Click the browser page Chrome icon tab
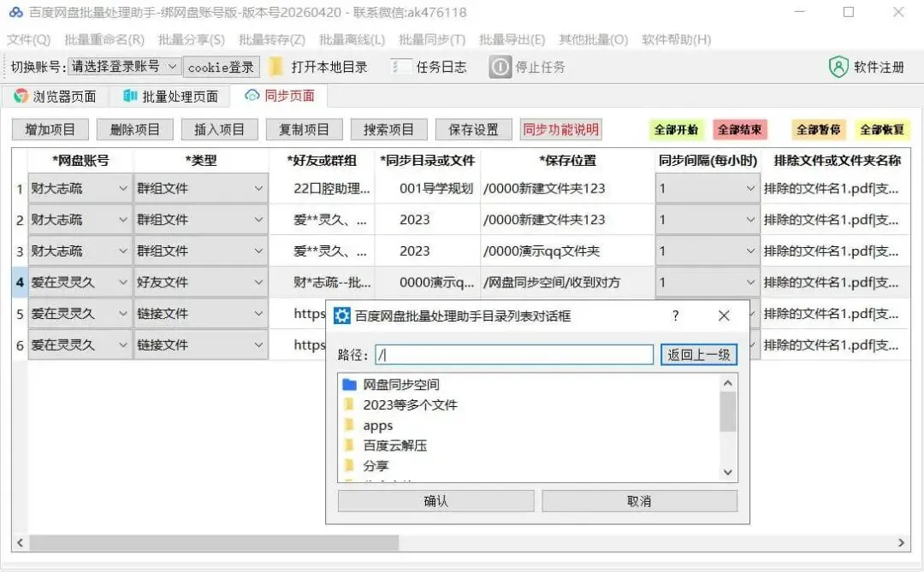This screenshot has width=924, height=572. tap(21, 96)
